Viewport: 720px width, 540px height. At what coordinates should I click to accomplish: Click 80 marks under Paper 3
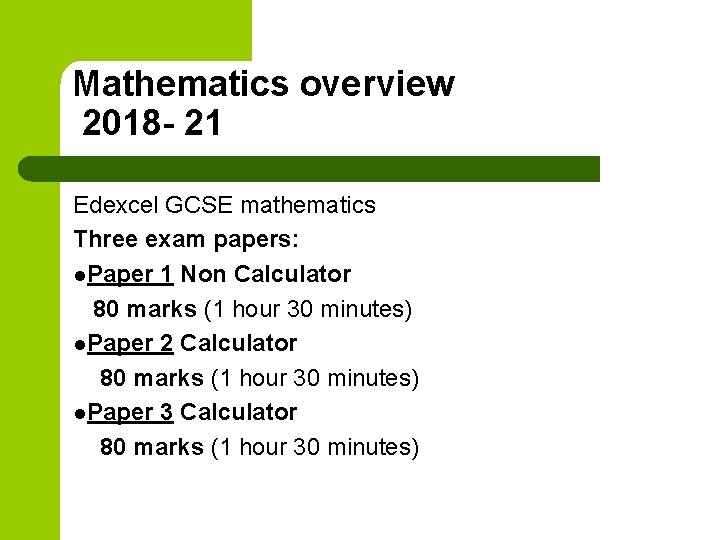pos(152,447)
